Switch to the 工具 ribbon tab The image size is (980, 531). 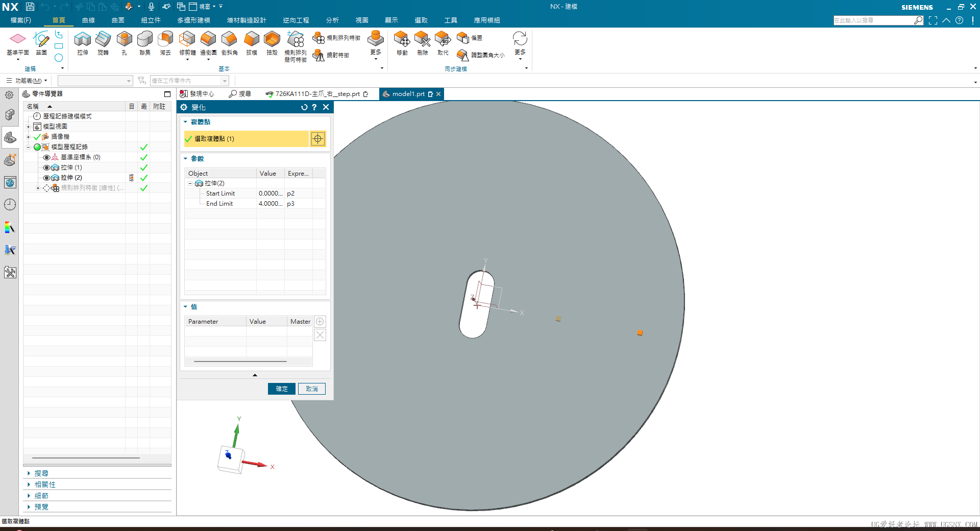coord(451,20)
